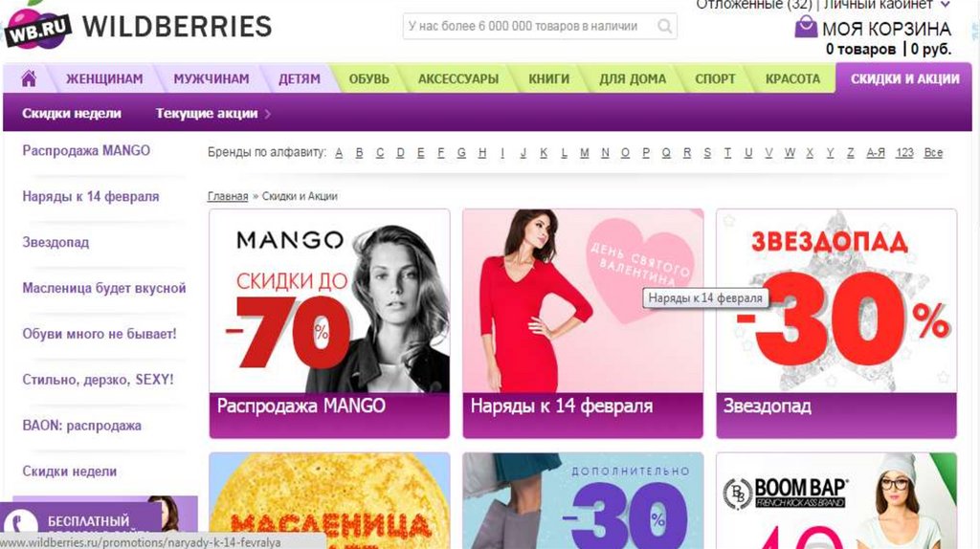Open the Скидки недели submenu item
The width and height of the screenshot is (980, 549).
72,114
